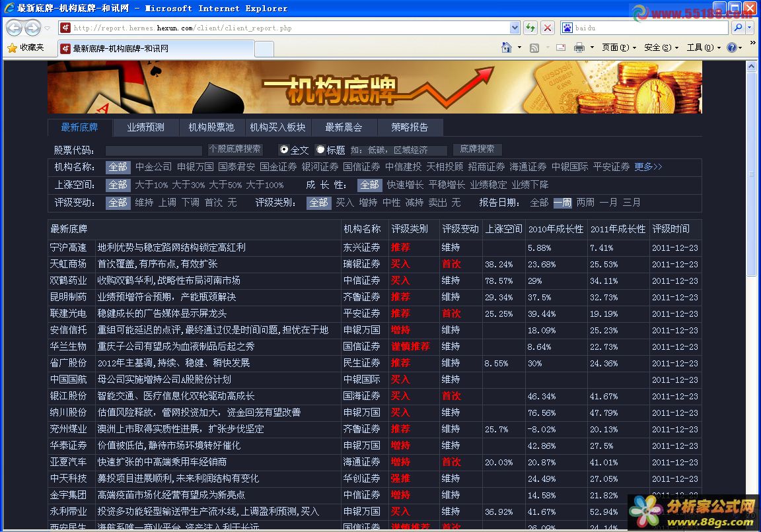
Task: Click the Internet Explorer title bar icon
Action: pyautogui.click(x=9, y=8)
